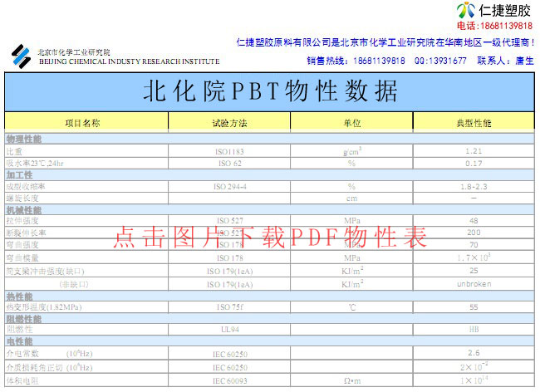Click the 70 flexural strength value

474,245
